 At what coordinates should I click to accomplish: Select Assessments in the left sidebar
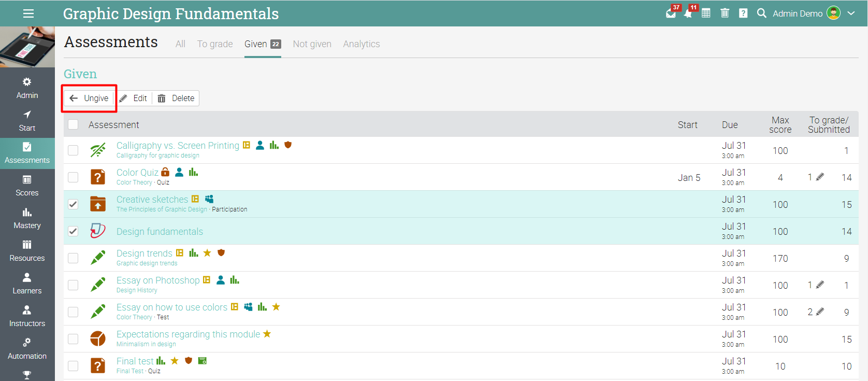pos(27,153)
